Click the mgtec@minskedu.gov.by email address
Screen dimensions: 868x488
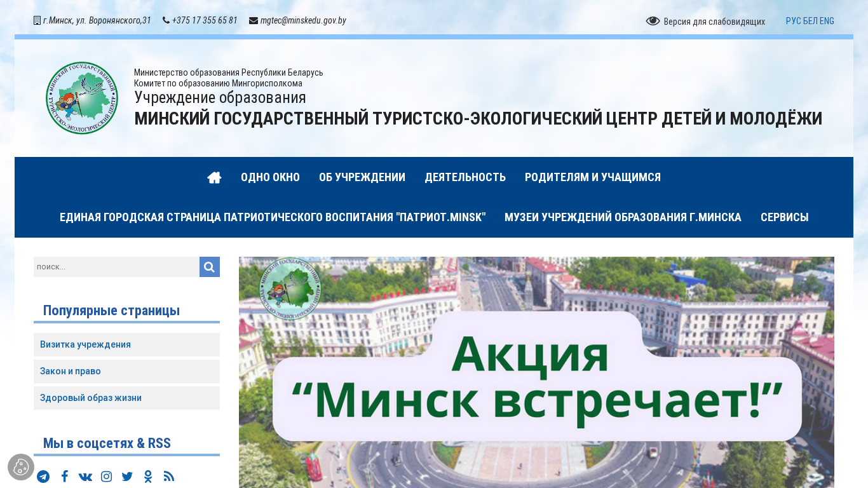click(303, 20)
